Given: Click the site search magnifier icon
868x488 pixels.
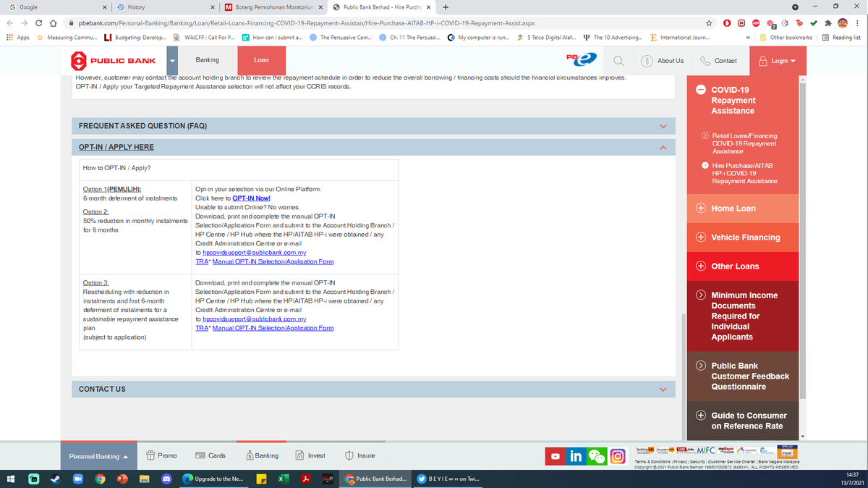Looking at the screenshot, I should (619, 61).
